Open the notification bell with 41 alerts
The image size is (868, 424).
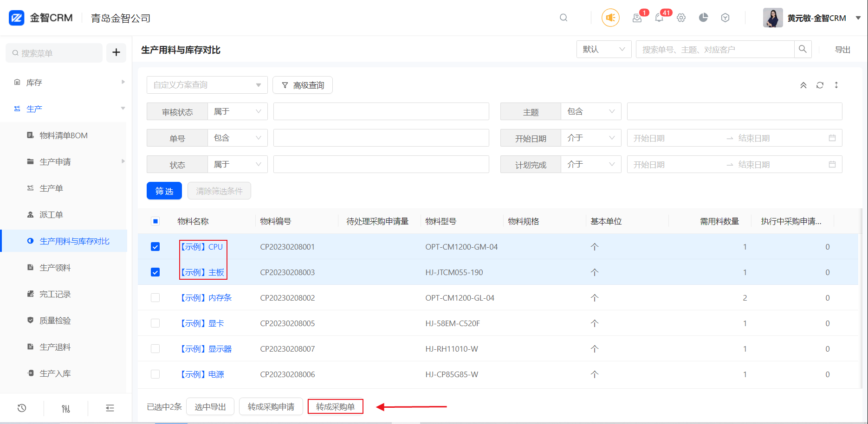coord(659,18)
